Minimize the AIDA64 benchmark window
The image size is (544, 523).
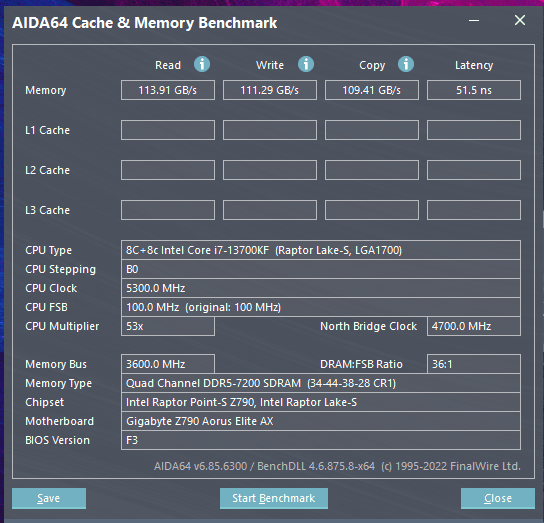[x=474, y=20]
